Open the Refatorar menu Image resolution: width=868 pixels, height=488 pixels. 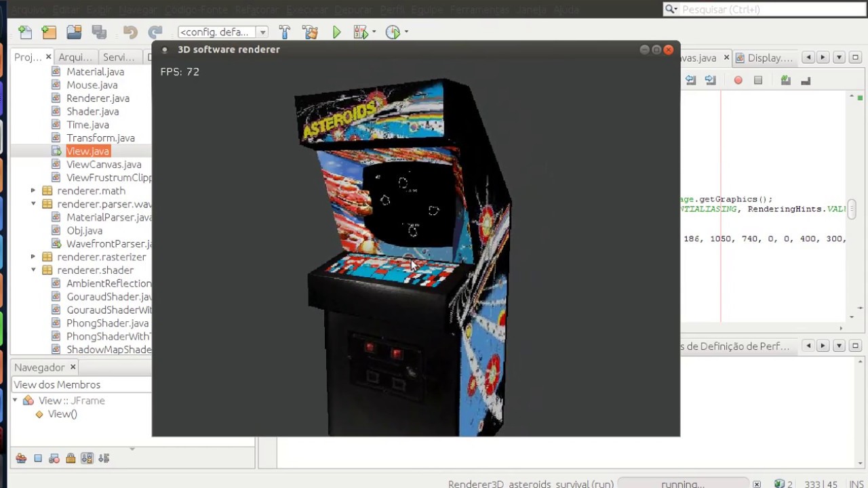point(256,9)
